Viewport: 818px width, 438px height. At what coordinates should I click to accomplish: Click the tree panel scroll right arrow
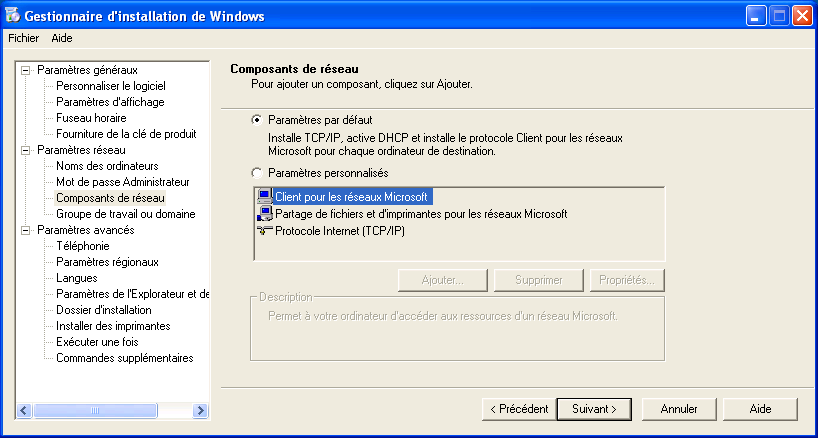pos(200,410)
